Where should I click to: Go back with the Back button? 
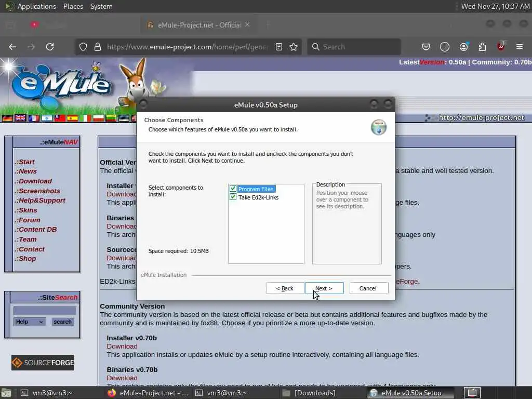[285, 288]
